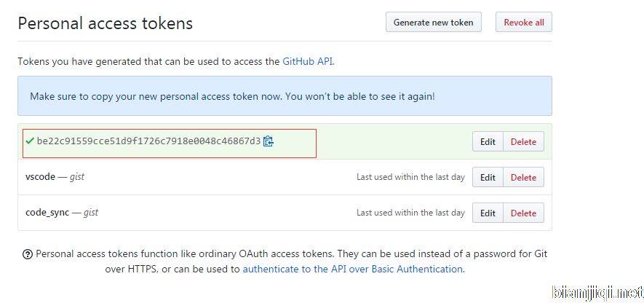This screenshot has height=303, width=644.
Task: Delete the code_sync token
Action: 523,213
